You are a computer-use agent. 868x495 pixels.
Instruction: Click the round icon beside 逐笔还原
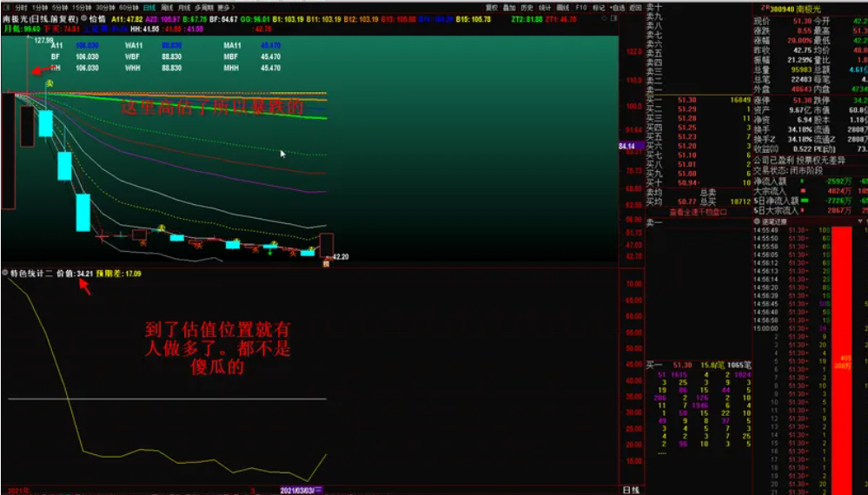tap(755, 221)
